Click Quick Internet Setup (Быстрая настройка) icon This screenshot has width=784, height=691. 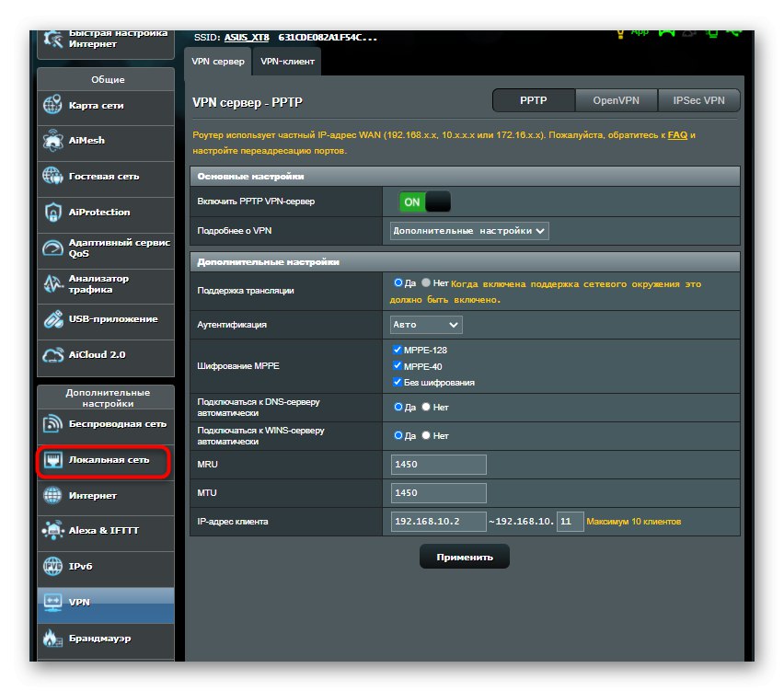[52, 39]
